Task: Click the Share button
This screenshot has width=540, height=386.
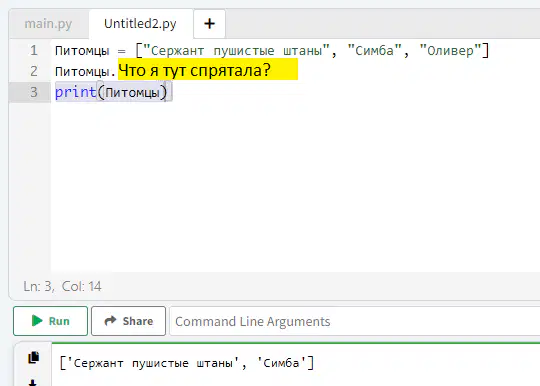Action: 128,321
